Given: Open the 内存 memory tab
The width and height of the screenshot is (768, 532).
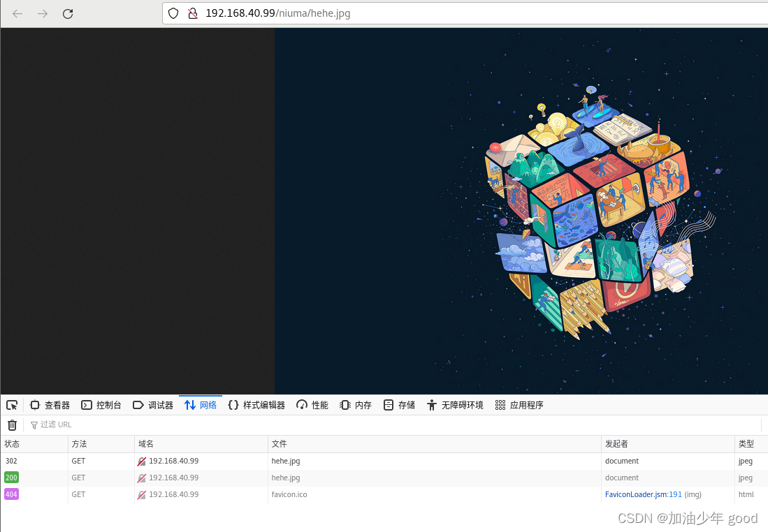Looking at the screenshot, I should click(356, 405).
